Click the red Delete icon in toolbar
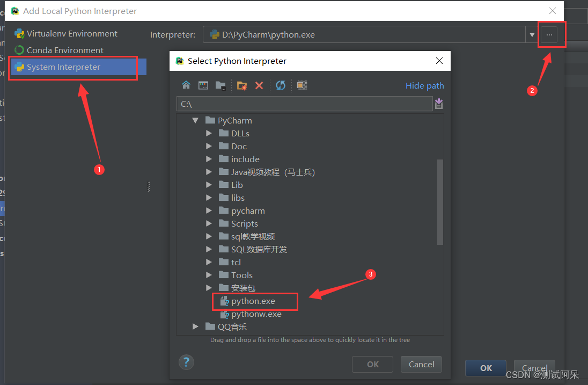Viewport: 588px width, 385px height. (259, 85)
